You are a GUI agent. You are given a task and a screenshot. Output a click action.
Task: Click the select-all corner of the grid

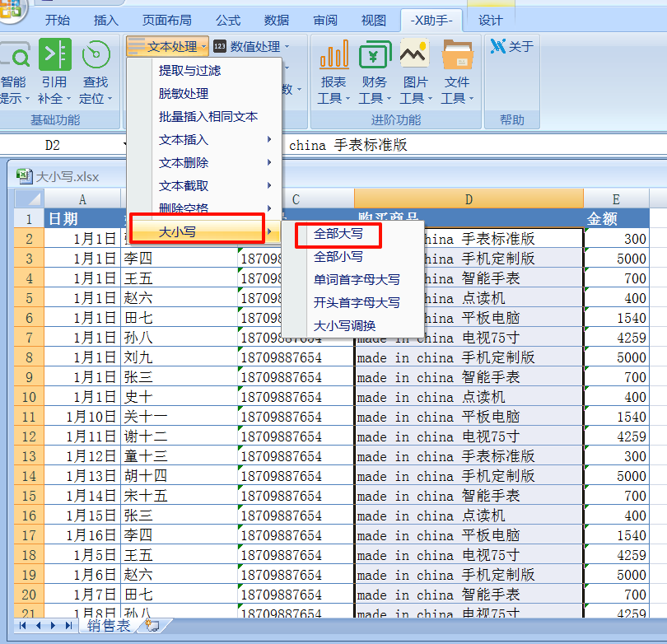coord(30,198)
